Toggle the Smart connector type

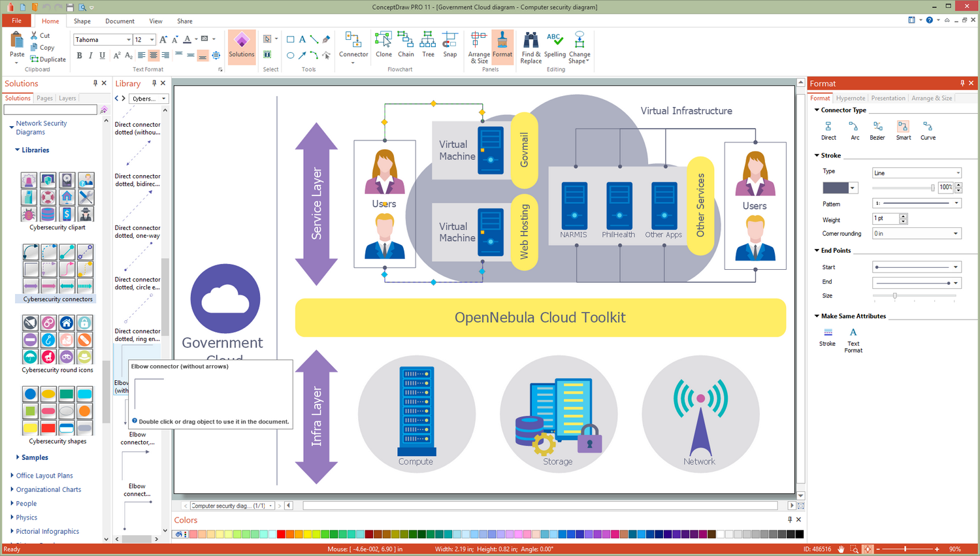coord(903,131)
